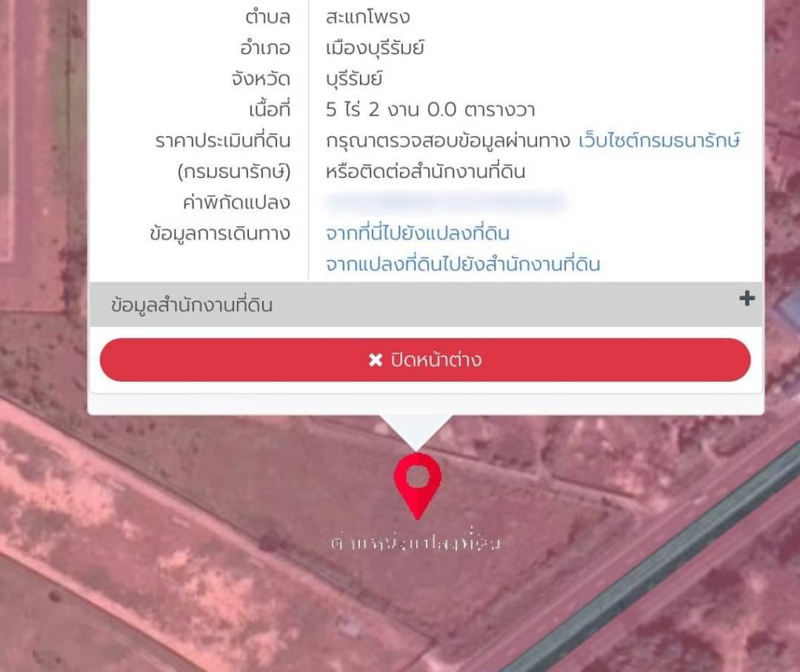This screenshot has width=800, height=672.
Task: Click the ข้อมูลการเดินทาง label
Action: pos(220,233)
